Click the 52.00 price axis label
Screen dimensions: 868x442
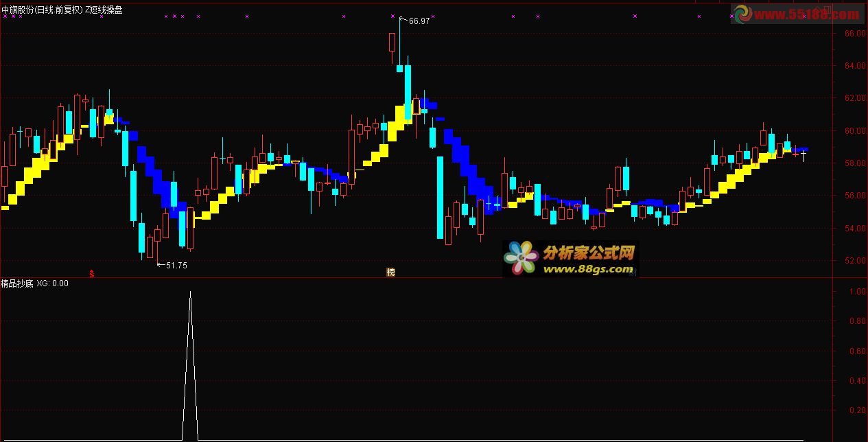[854, 260]
